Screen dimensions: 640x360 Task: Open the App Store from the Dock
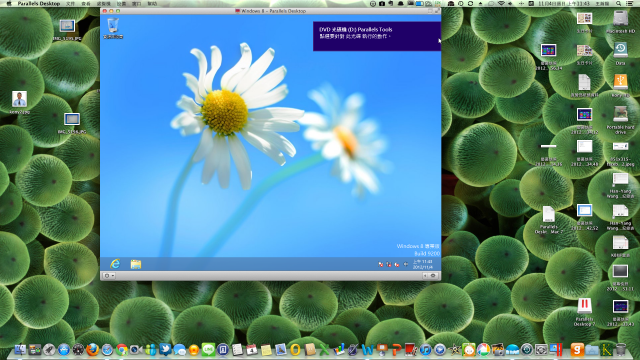coord(63,349)
